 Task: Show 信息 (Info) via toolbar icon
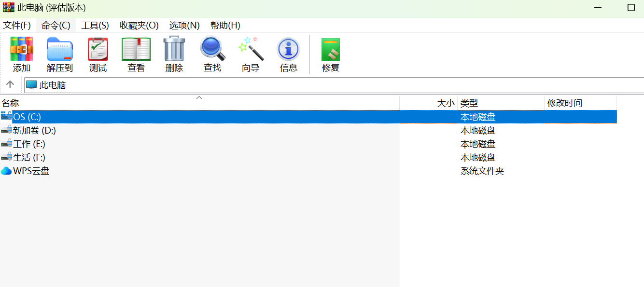[289, 49]
